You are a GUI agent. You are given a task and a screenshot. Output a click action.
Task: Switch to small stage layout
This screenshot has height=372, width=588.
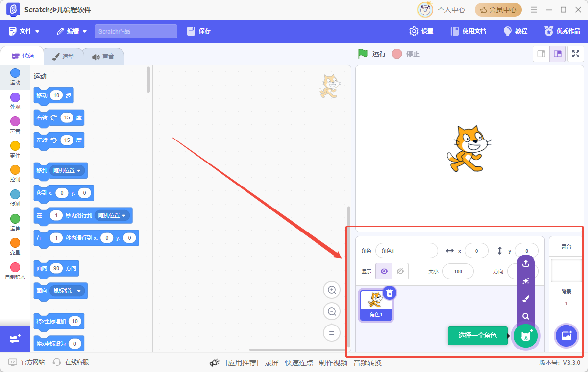coord(541,54)
